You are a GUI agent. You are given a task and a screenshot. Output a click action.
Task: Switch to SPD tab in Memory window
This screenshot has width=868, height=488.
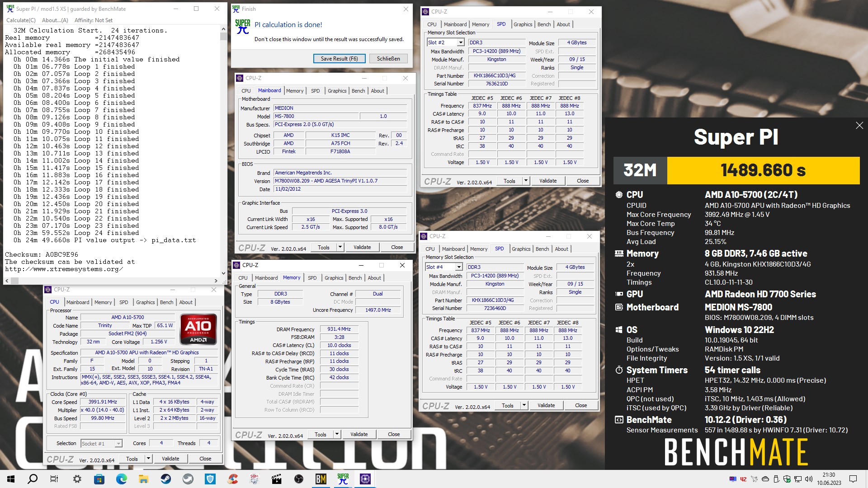point(312,278)
